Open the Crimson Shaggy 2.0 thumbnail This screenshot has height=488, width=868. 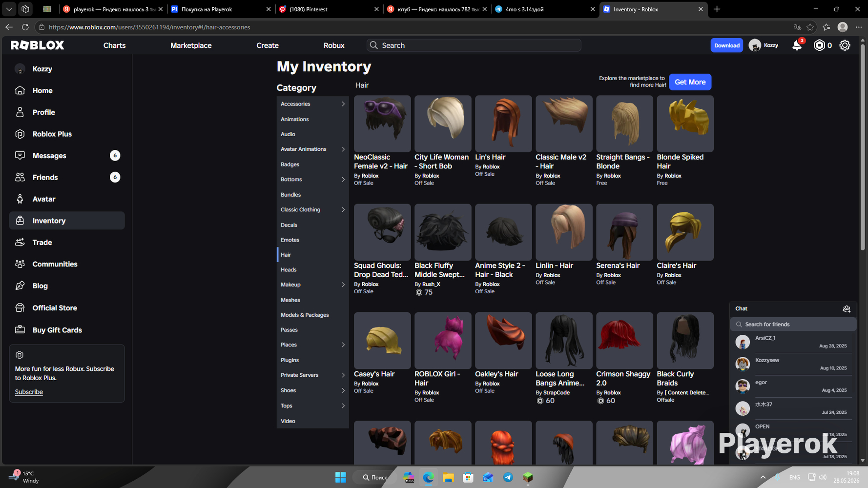[x=624, y=341]
